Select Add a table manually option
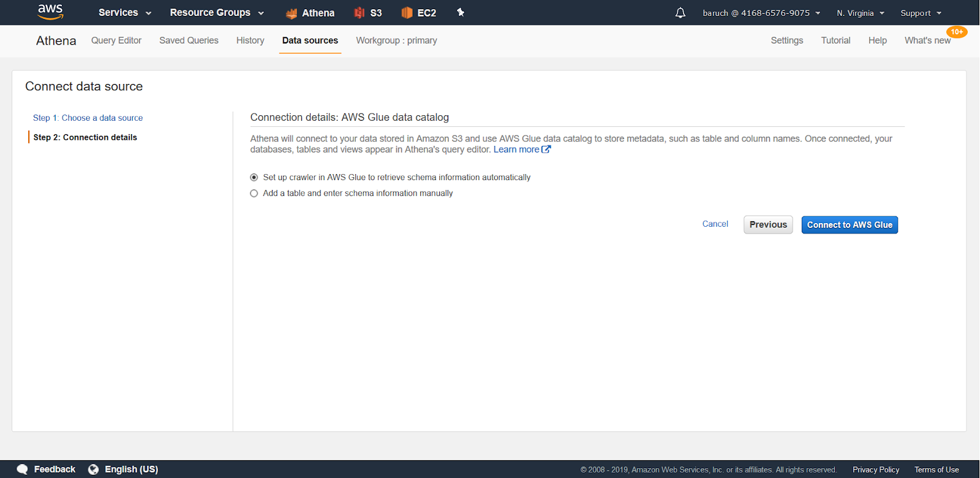This screenshot has width=980, height=478. point(254,193)
